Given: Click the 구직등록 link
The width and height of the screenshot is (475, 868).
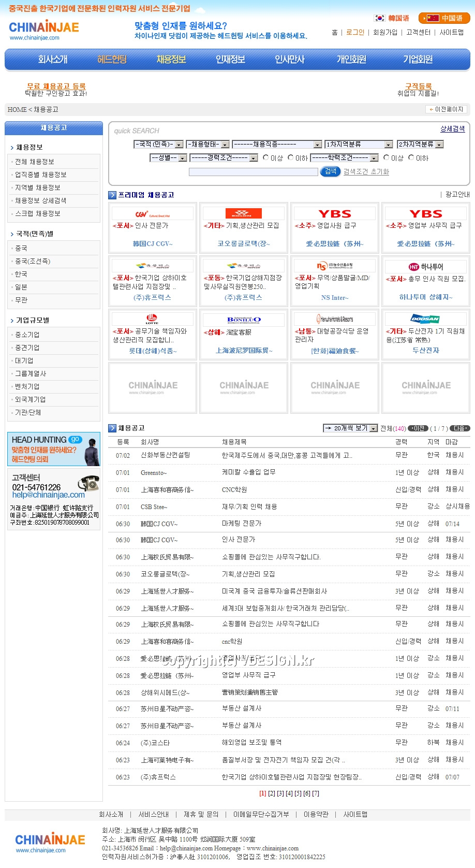Looking at the screenshot, I should tap(418, 86).
